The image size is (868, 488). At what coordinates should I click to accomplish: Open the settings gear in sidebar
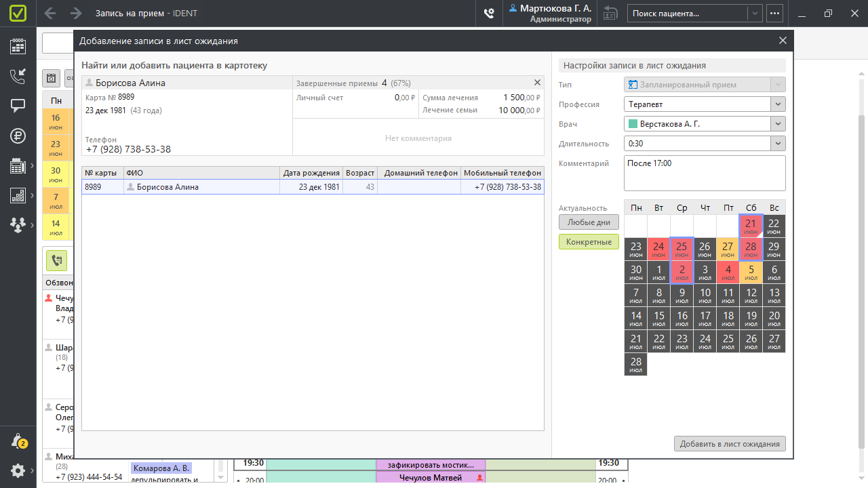tap(18, 470)
